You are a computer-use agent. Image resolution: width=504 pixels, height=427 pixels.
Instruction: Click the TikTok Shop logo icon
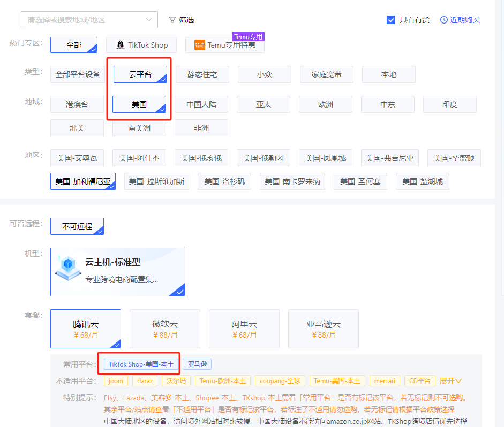click(121, 45)
